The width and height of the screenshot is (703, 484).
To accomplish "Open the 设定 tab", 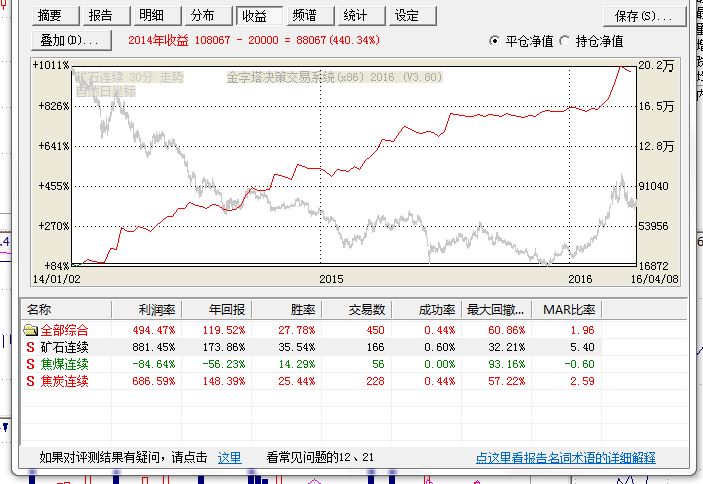I will [413, 16].
